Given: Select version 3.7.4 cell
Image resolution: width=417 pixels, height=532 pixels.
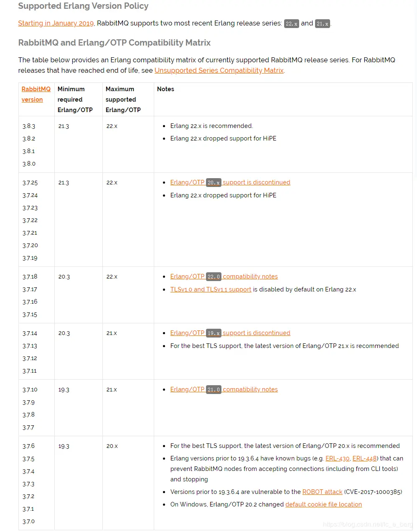Looking at the screenshot, I should (x=29, y=471).
